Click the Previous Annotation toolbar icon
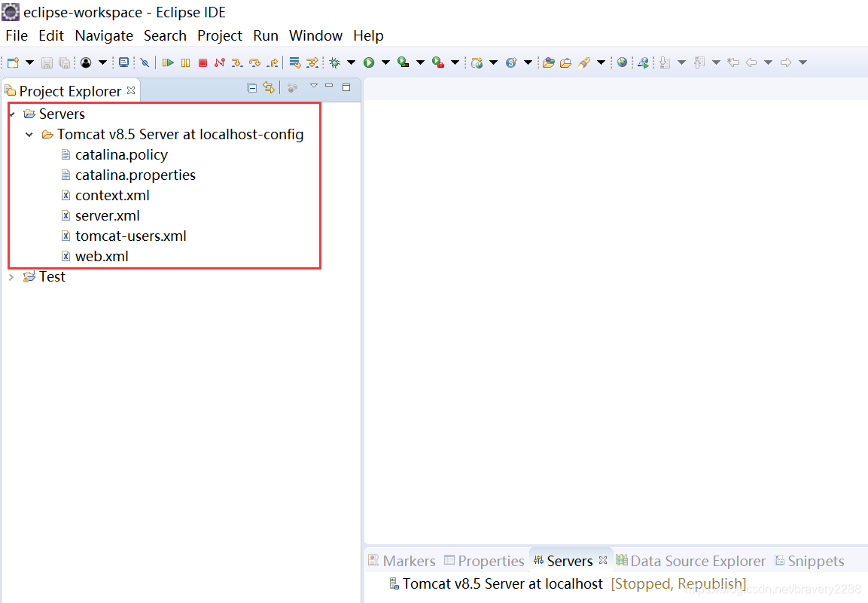Viewport: 868px width, 603px height. click(x=699, y=62)
